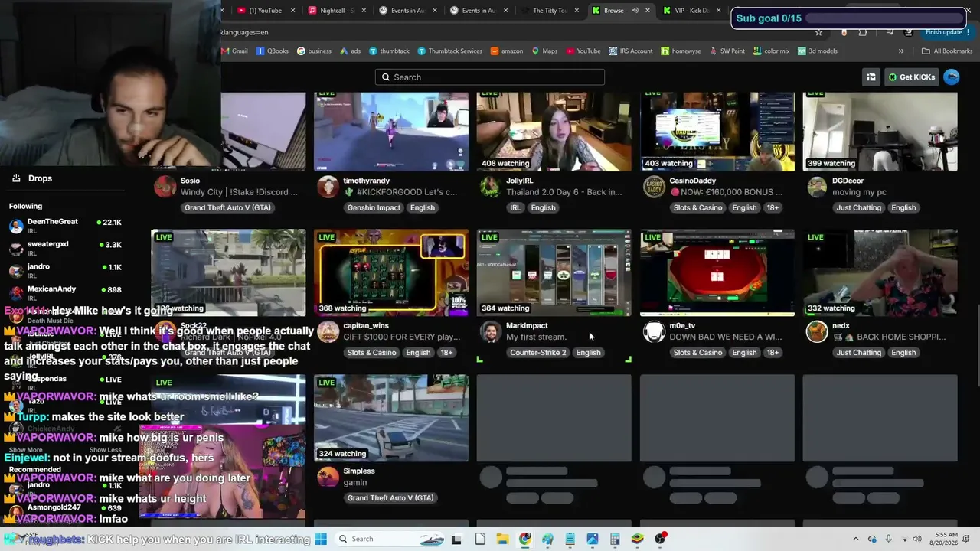This screenshot has width=980, height=551.
Task: Switch to The Titty Tour browser tab
Action: 548,11
